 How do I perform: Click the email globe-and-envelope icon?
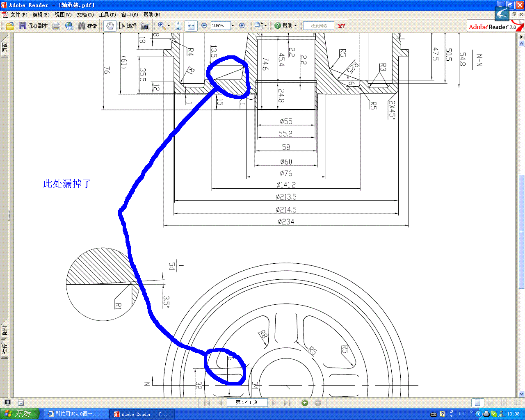69,26
